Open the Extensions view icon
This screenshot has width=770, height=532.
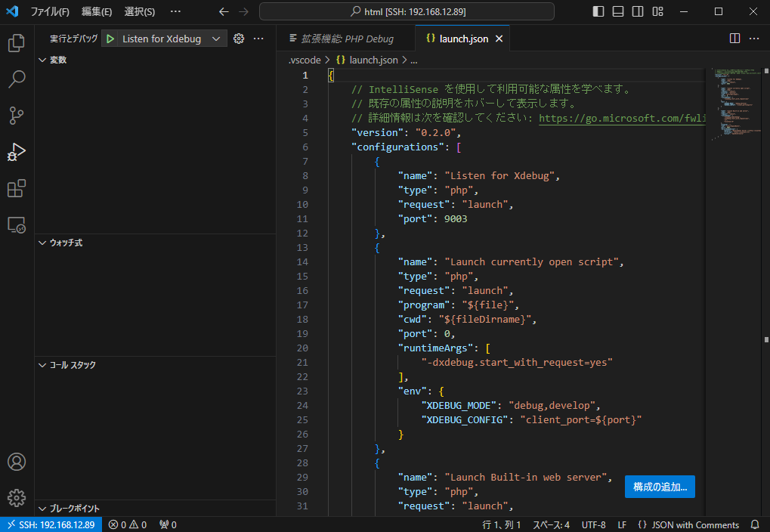point(17,188)
